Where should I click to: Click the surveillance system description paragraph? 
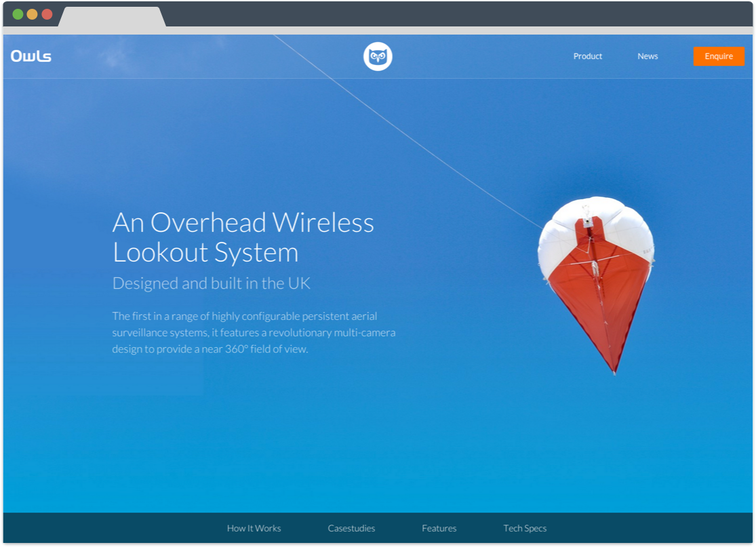(x=254, y=332)
